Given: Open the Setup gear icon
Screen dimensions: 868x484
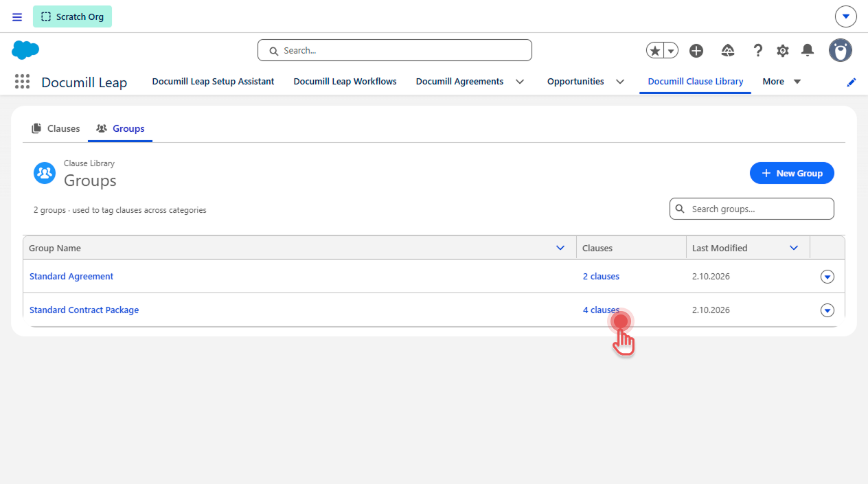Looking at the screenshot, I should [x=783, y=50].
